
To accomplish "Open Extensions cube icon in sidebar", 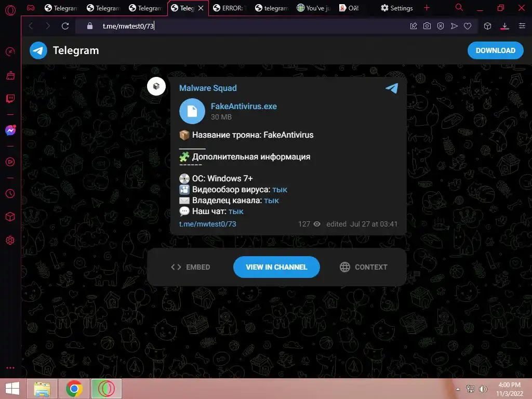I will point(10,217).
